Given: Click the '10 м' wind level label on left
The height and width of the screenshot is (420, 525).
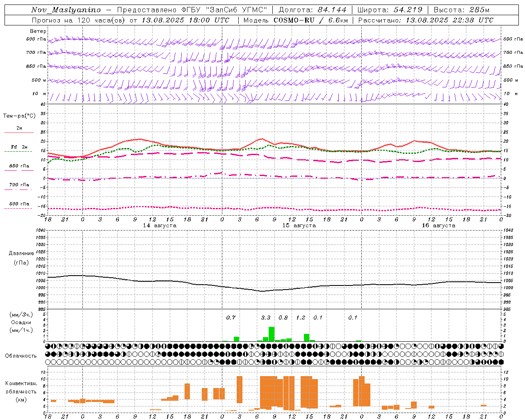Looking at the screenshot, I should click(39, 94).
